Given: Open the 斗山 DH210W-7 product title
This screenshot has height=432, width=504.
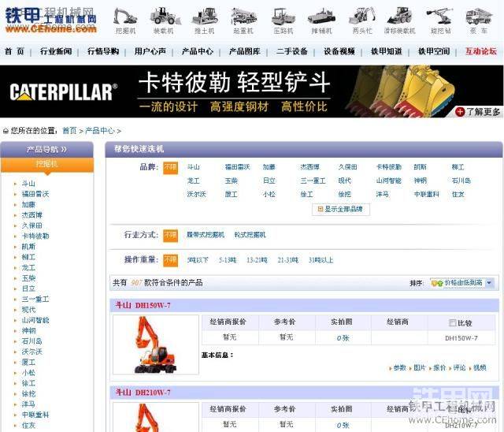Looking at the screenshot, I should pyautogui.click(x=143, y=393).
